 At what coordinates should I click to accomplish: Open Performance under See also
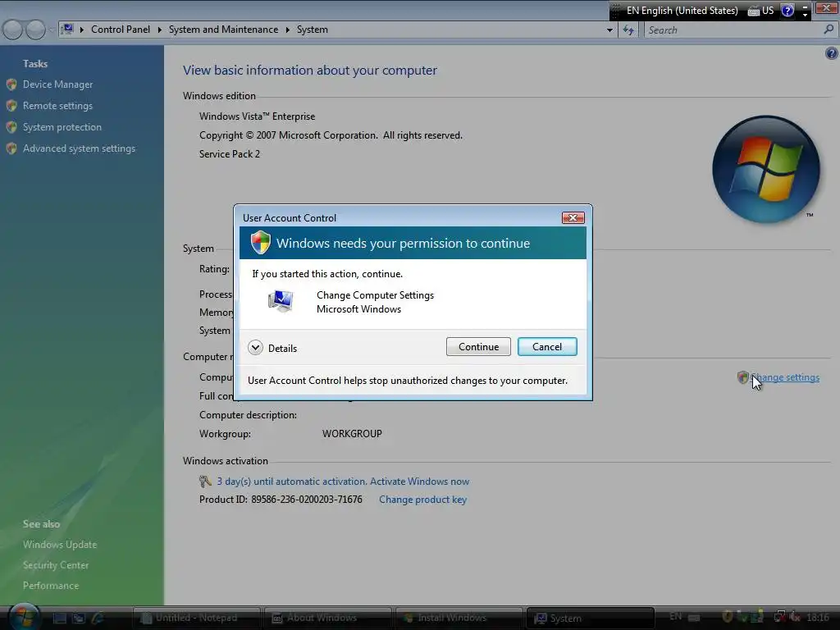[x=51, y=586]
